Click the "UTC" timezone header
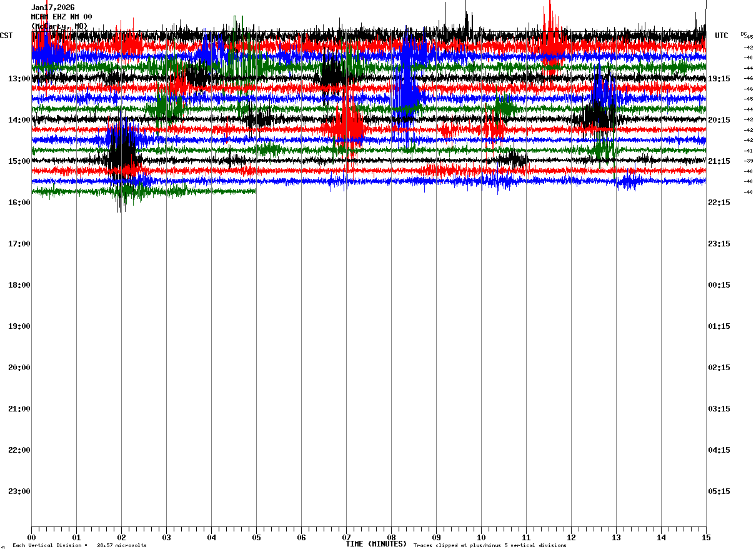The height and width of the screenshot is (554, 756). (722, 36)
